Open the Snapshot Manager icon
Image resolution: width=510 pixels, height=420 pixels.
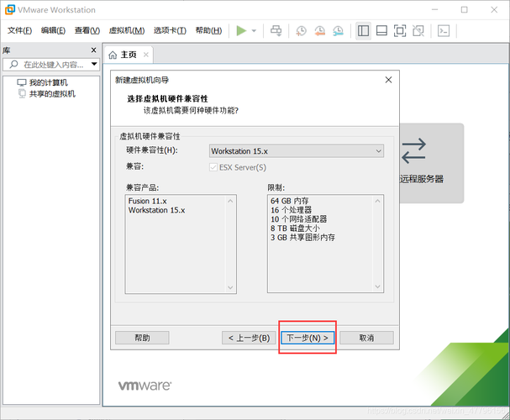point(339,31)
